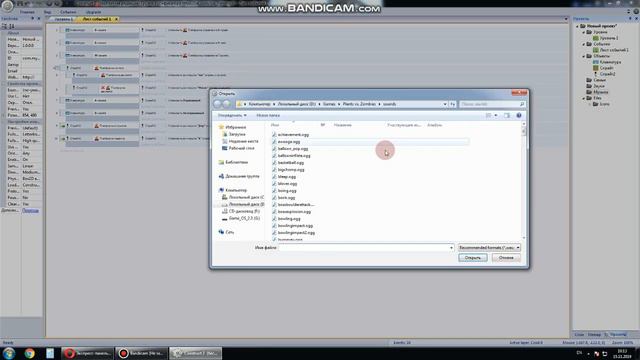Screen dimensions: 640x360
Task: Click the Название column header
Action: pyautogui.click(x=342, y=125)
